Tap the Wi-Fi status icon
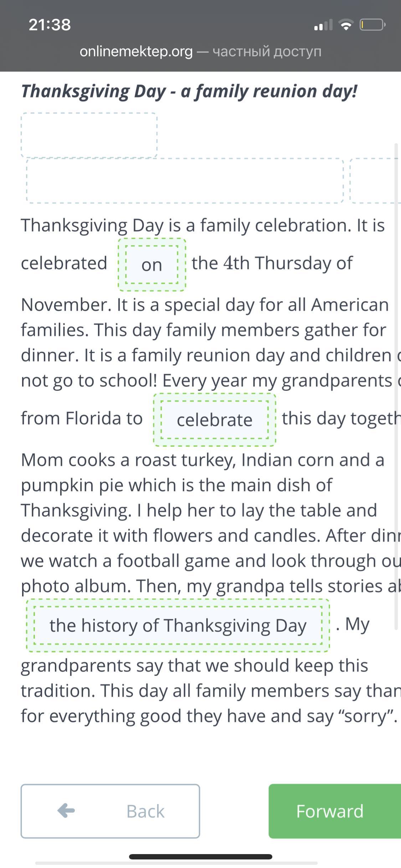The image size is (401, 868). (x=345, y=25)
